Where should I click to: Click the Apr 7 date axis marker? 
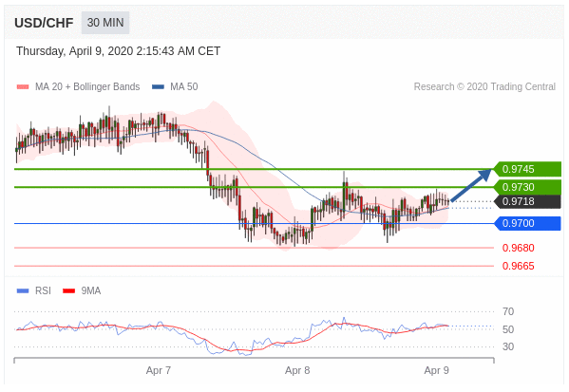(x=159, y=370)
